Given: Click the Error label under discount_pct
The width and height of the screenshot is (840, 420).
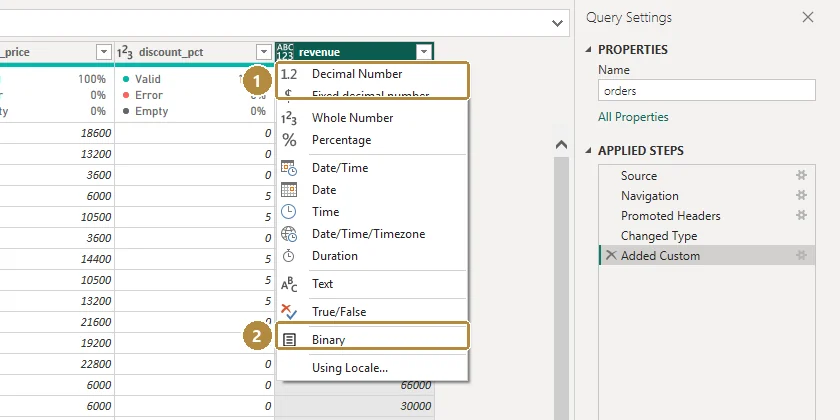Looking at the screenshot, I should pyautogui.click(x=148, y=95).
